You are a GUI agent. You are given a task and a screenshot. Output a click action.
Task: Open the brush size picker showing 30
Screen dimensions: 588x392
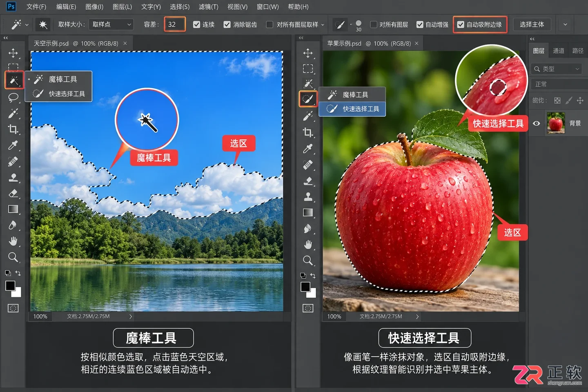tap(359, 26)
